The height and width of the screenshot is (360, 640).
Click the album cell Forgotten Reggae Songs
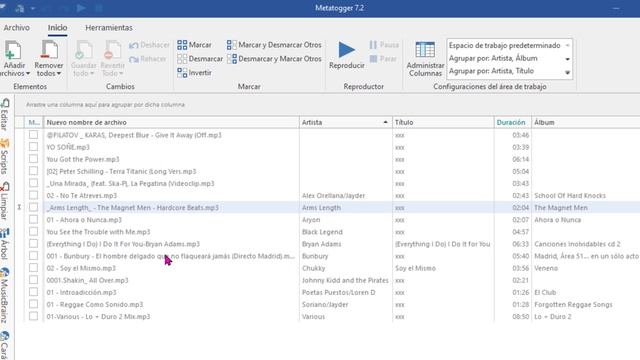(x=573, y=304)
